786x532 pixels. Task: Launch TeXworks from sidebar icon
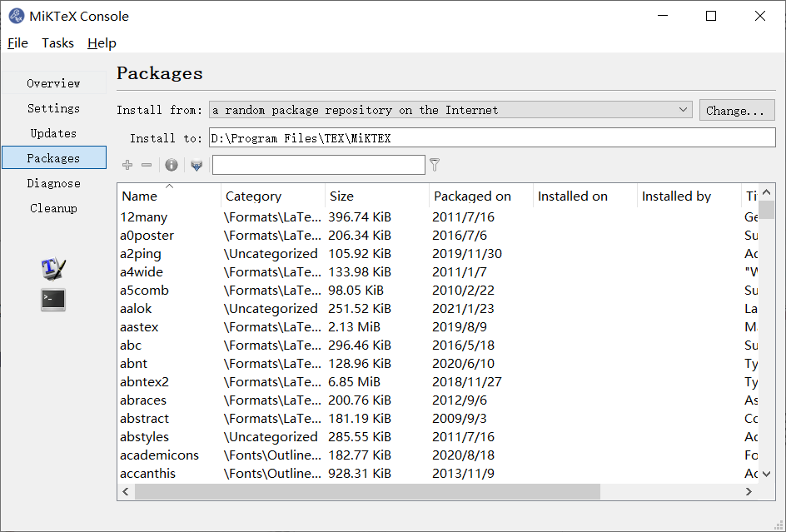(x=53, y=269)
